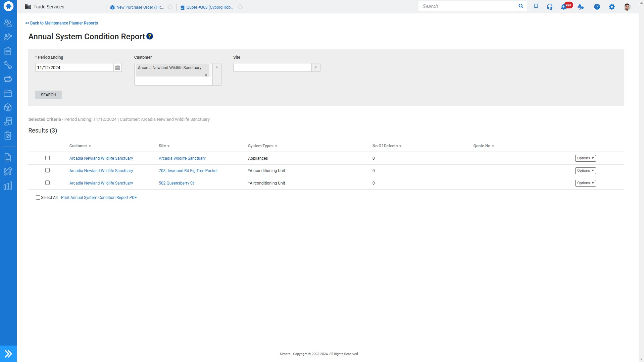Open the calendar picker for Period Ending
The image size is (644, 362).
pyautogui.click(x=117, y=68)
